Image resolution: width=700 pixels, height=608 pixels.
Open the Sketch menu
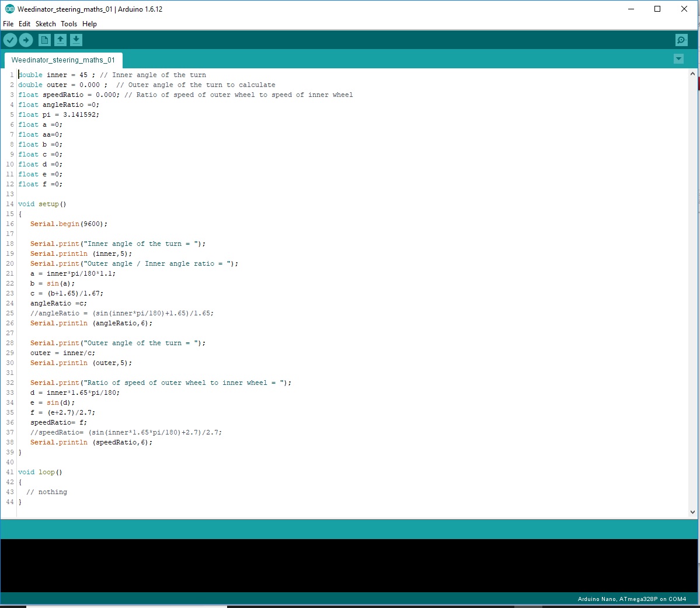(x=45, y=24)
